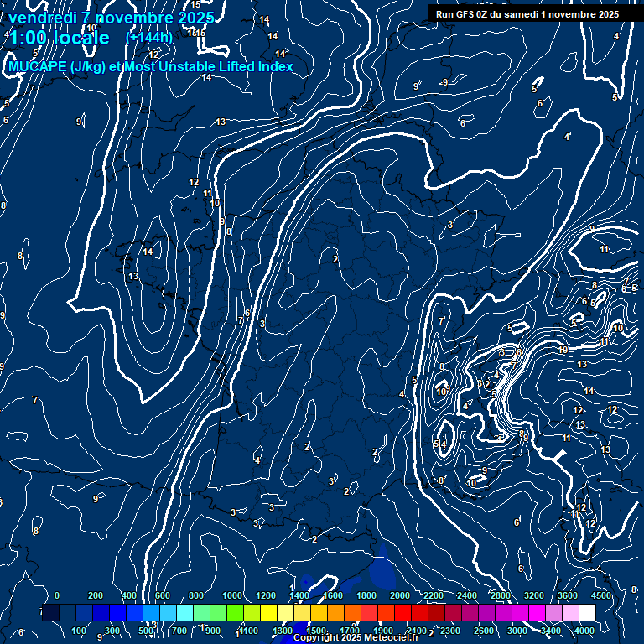Click the Copyright 2025 Meteociel.fr text
The image size is (644, 644).
356,637
